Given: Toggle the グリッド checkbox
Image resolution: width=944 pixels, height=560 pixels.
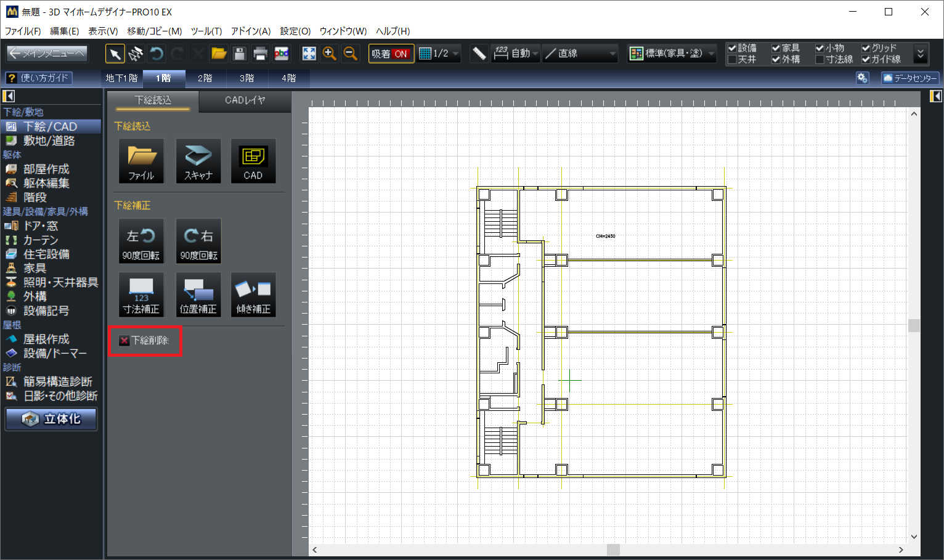Looking at the screenshot, I should click(x=866, y=48).
